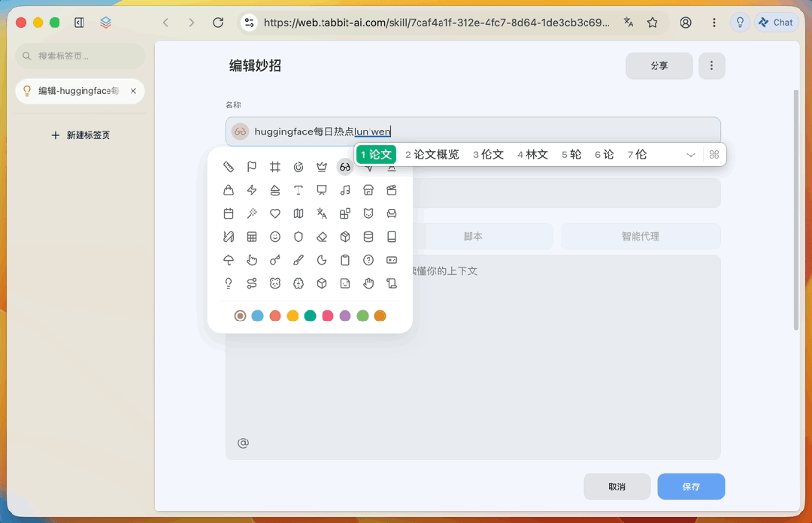This screenshot has height=523, width=812.
Task: Switch to the 脚本 tab
Action: tap(473, 236)
